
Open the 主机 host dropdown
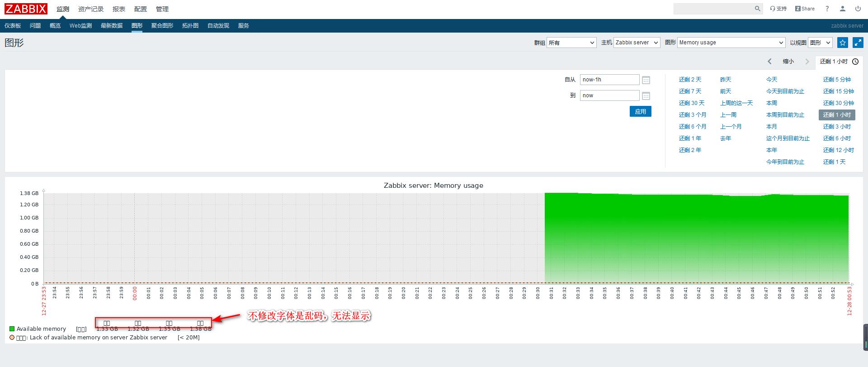pyautogui.click(x=637, y=43)
